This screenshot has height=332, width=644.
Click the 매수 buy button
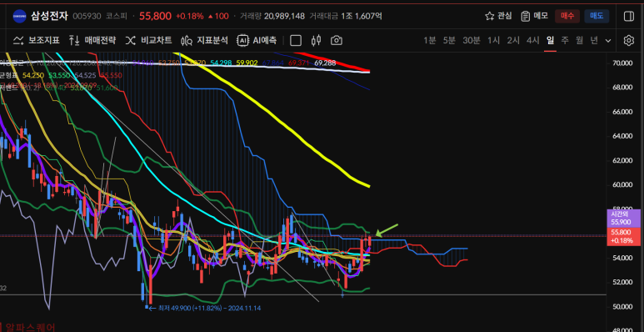coord(567,16)
